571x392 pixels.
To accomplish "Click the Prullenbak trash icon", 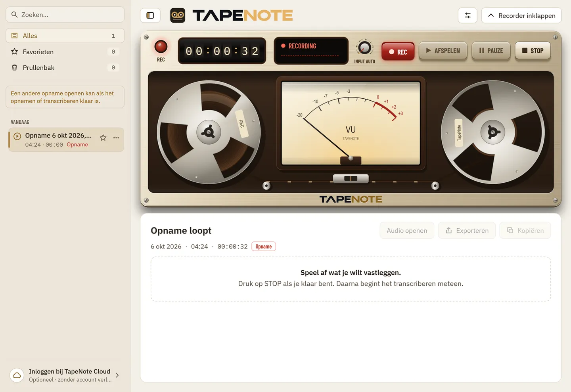I will pos(15,67).
